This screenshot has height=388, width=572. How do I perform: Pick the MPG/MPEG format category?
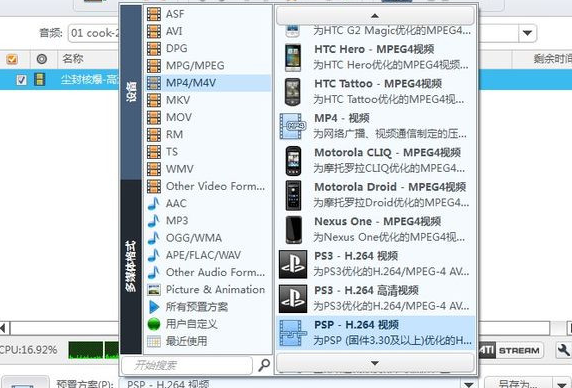click(208, 66)
